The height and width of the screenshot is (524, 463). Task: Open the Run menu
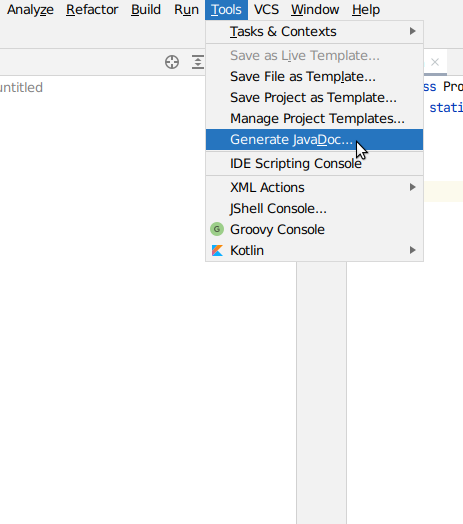coord(186,10)
